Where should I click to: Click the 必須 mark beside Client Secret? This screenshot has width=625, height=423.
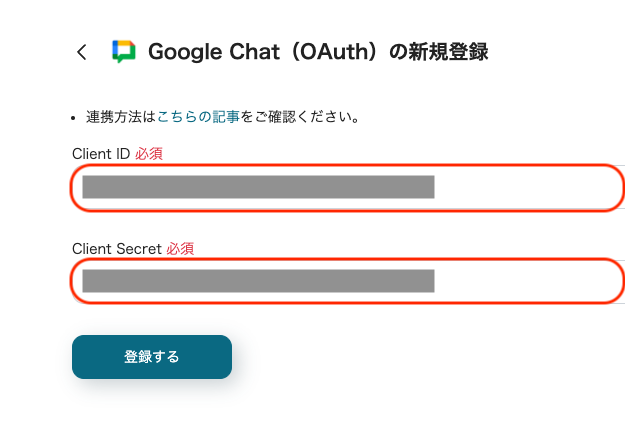pyautogui.click(x=180, y=248)
